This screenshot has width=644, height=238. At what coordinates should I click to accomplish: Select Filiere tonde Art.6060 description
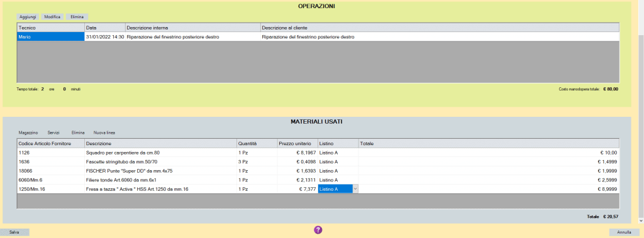pyautogui.click(x=160, y=180)
